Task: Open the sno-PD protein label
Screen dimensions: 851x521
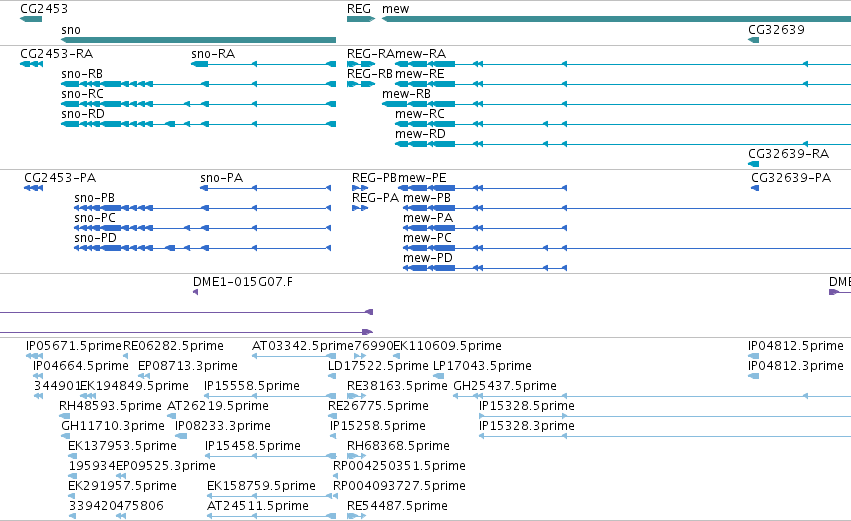Action: click(96, 238)
